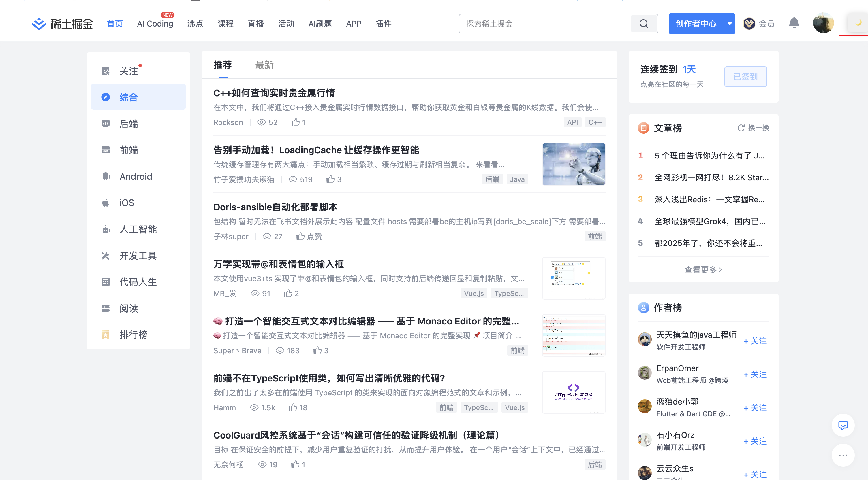Open the floating feedback chat icon
Image resolution: width=868 pixels, height=480 pixels.
point(843,425)
